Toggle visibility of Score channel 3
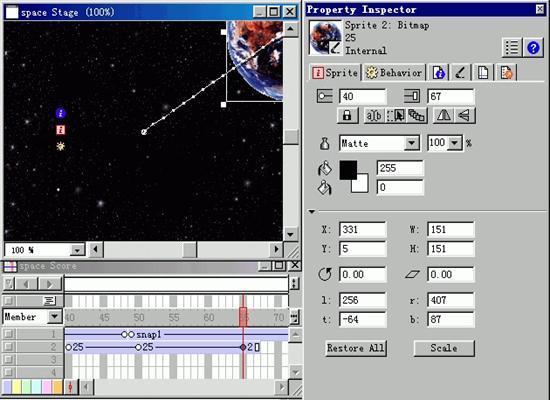The height and width of the screenshot is (400, 550). 9,359
